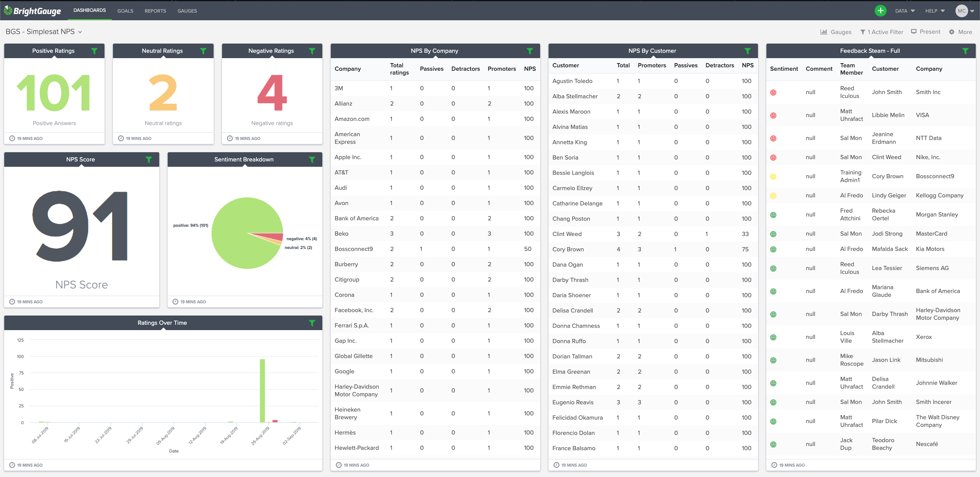Click the Hewlett-Packard company row
Screen dimensions: 980x477
(435, 448)
